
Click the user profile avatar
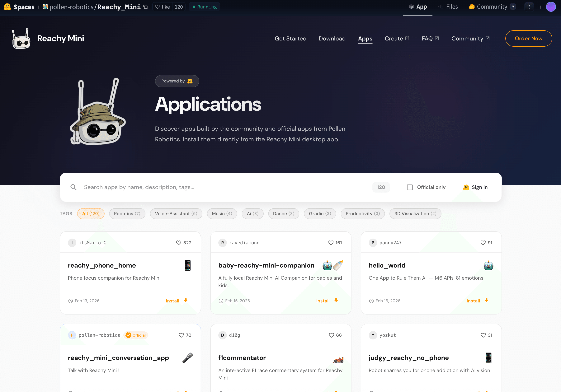pyautogui.click(x=551, y=7)
